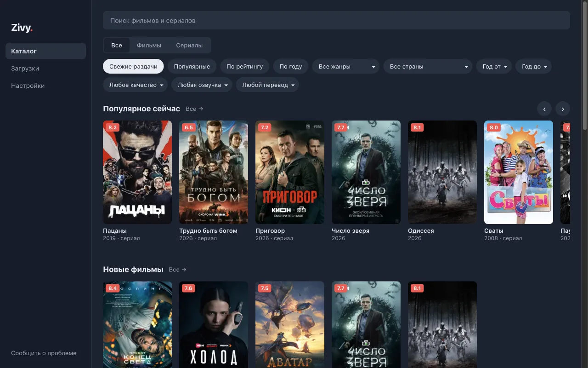Click the Приговор title below its poster
The height and width of the screenshot is (368, 588).
click(270, 231)
